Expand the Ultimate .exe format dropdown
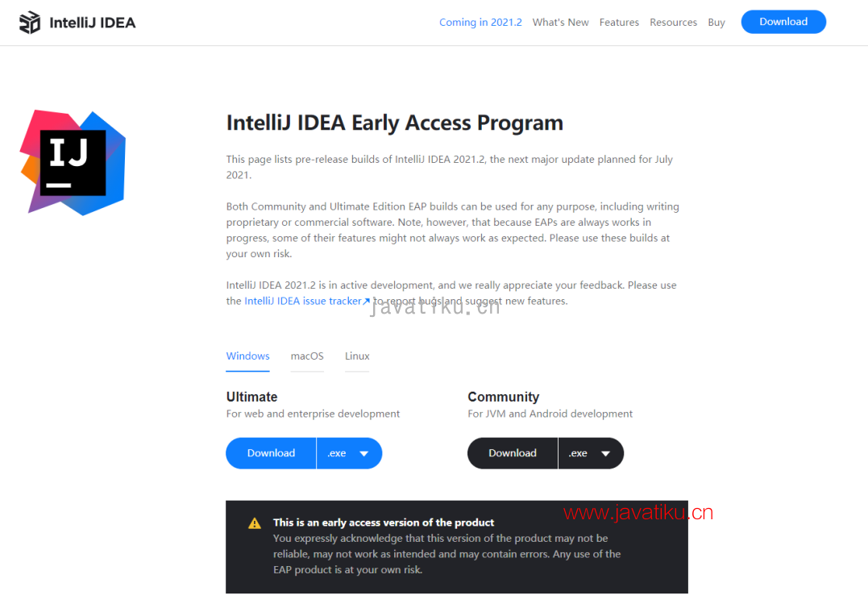Image resolution: width=868 pixels, height=612 pixels. (x=349, y=453)
